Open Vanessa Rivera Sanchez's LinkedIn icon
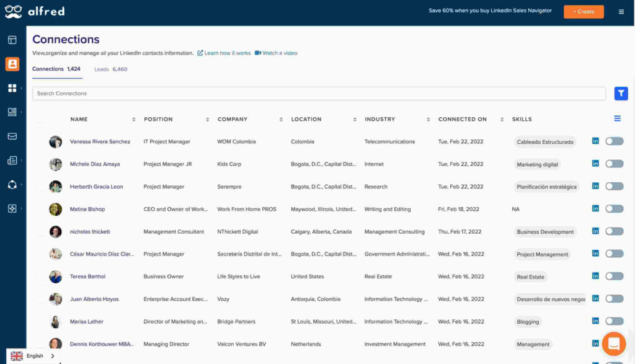This screenshot has height=364, width=635. (x=595, y=141)
